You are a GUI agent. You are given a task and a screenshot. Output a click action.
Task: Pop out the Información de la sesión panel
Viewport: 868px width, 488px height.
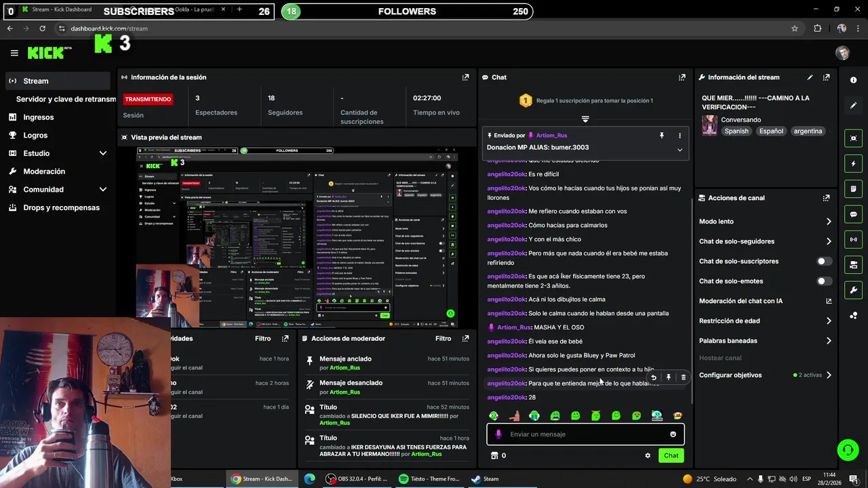coord(465,77)
